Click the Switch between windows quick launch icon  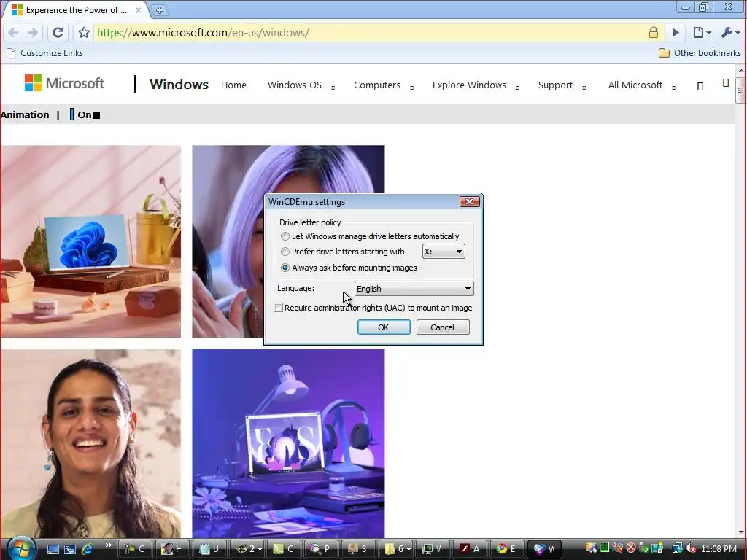tap(70, 549)
